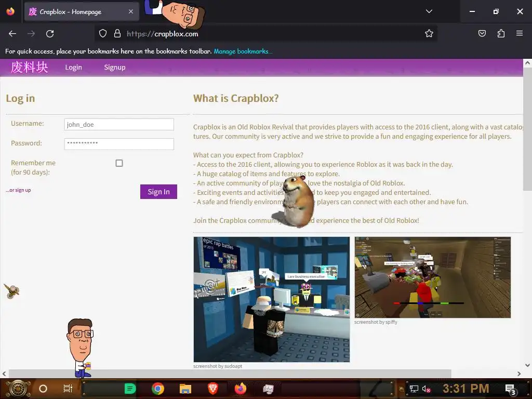Open Cortana search circle in taskbar

click(43, 389)
